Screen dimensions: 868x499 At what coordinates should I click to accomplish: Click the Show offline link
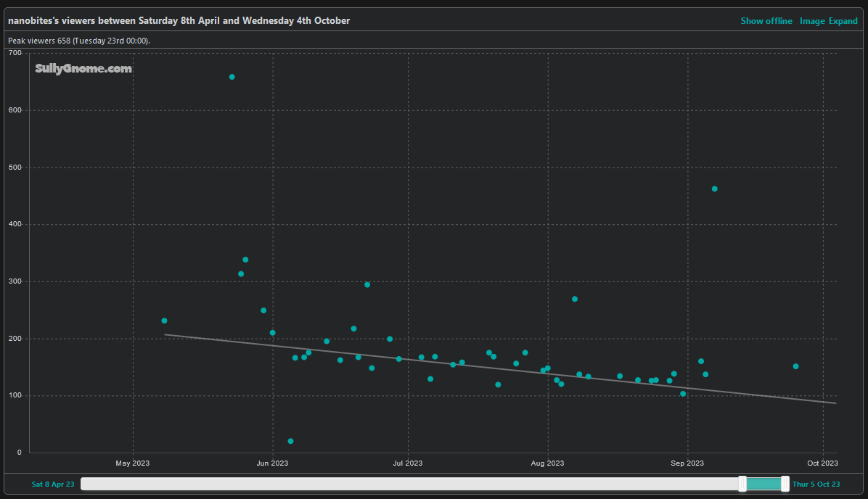pos(766,21)
